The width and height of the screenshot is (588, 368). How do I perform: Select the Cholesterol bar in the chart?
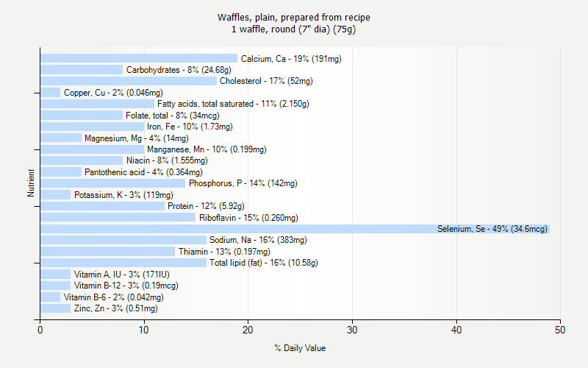[x=129, y=81]
